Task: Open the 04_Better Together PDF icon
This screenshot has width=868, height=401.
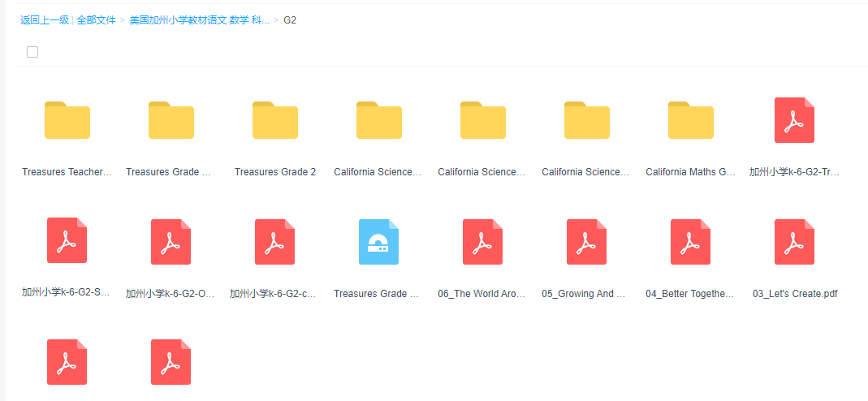Action: [691, 242]
